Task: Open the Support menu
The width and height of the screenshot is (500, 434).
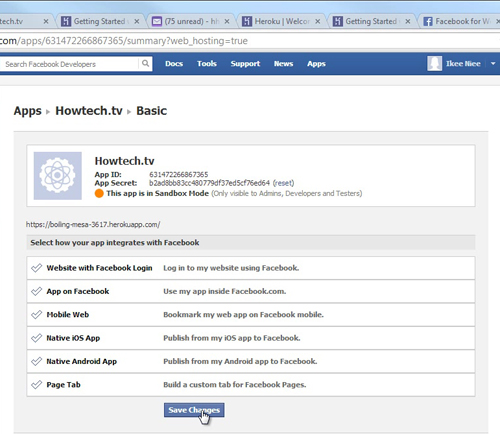Action: (245, 63)
